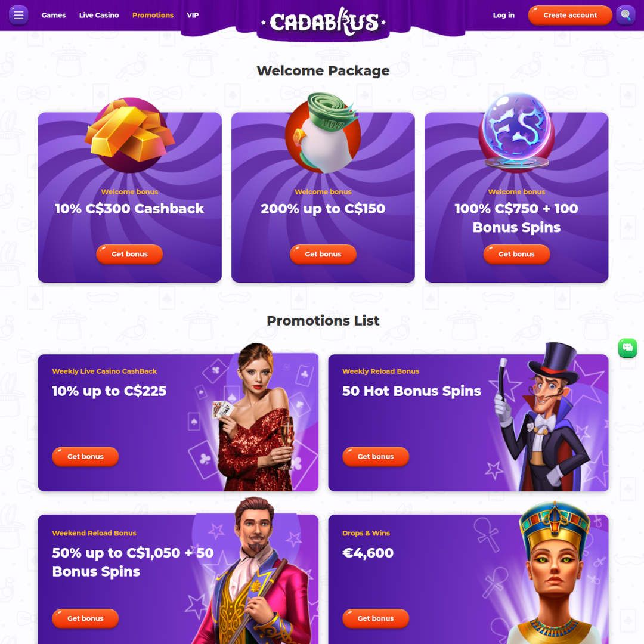
Task: Open the VIP menu item
Action: coord(193,15)
